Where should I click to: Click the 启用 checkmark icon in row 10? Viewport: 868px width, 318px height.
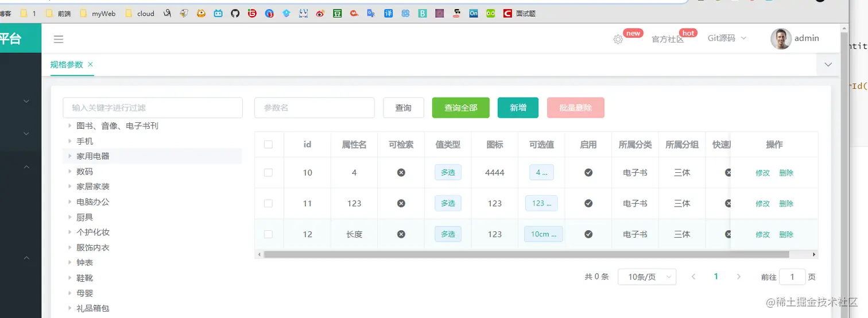588,172
